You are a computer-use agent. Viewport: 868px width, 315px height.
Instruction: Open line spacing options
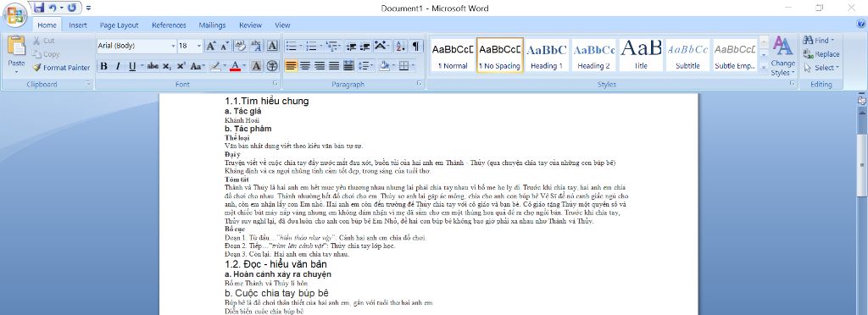[x=365, y=66]
